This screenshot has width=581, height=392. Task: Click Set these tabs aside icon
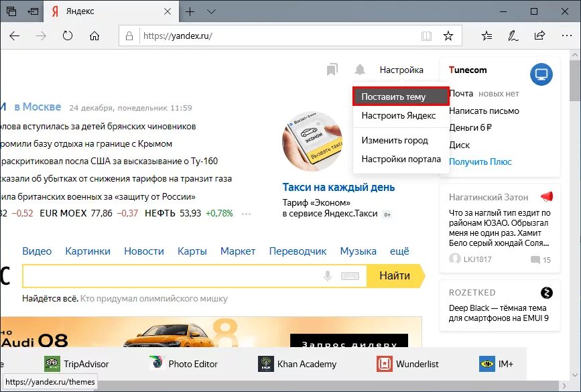[x=33, y=11]
